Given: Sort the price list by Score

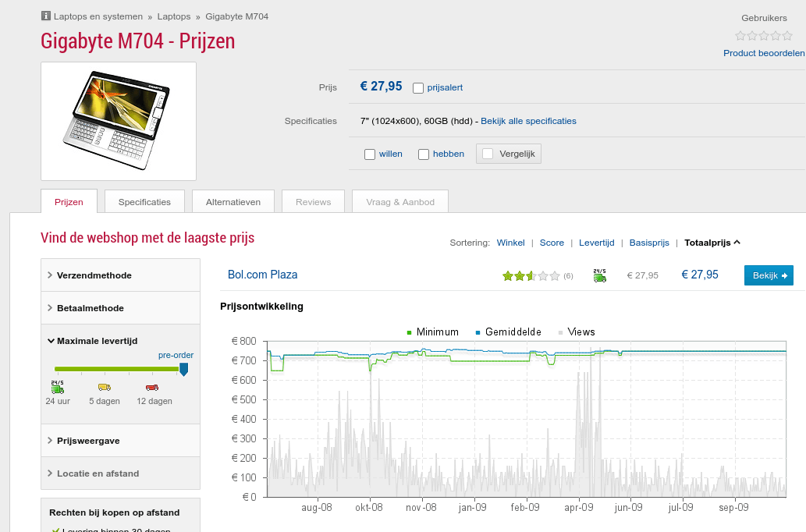Looking at the screenshot, I should coord(552,243).
